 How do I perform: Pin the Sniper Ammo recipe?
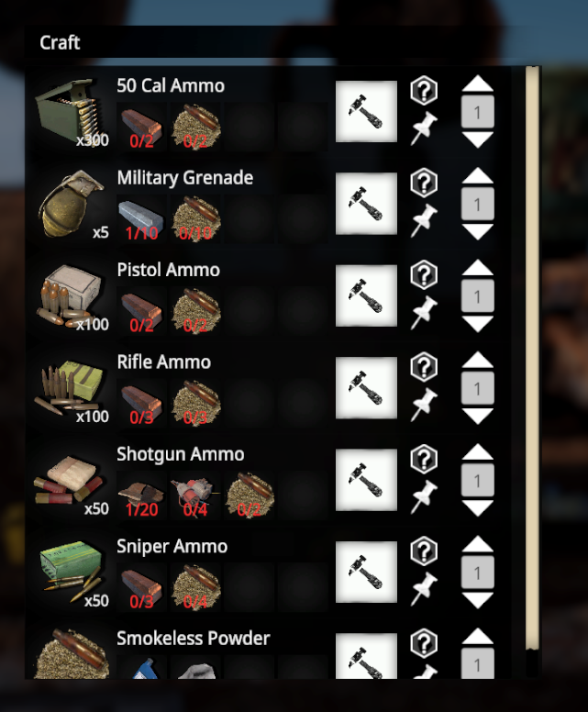click(424, 588)
